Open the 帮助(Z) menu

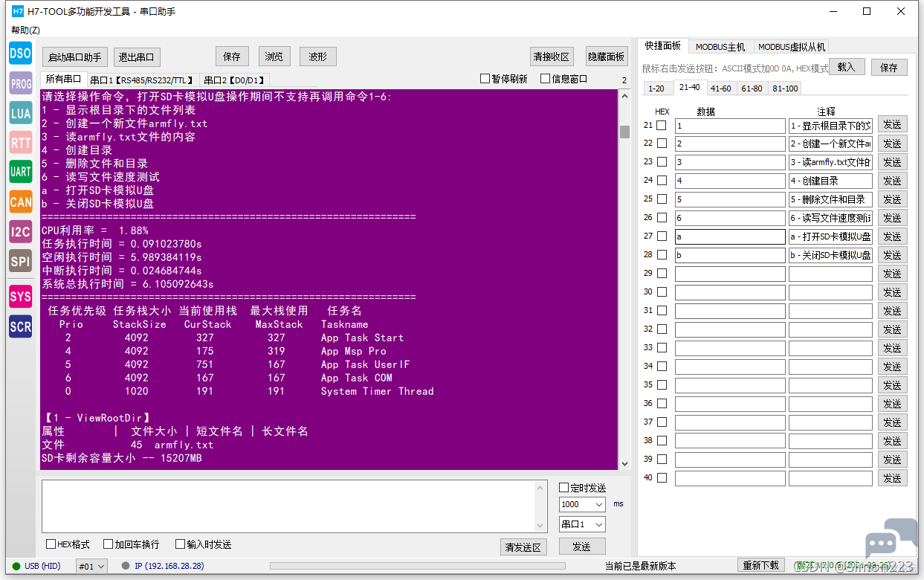[25, 30]
